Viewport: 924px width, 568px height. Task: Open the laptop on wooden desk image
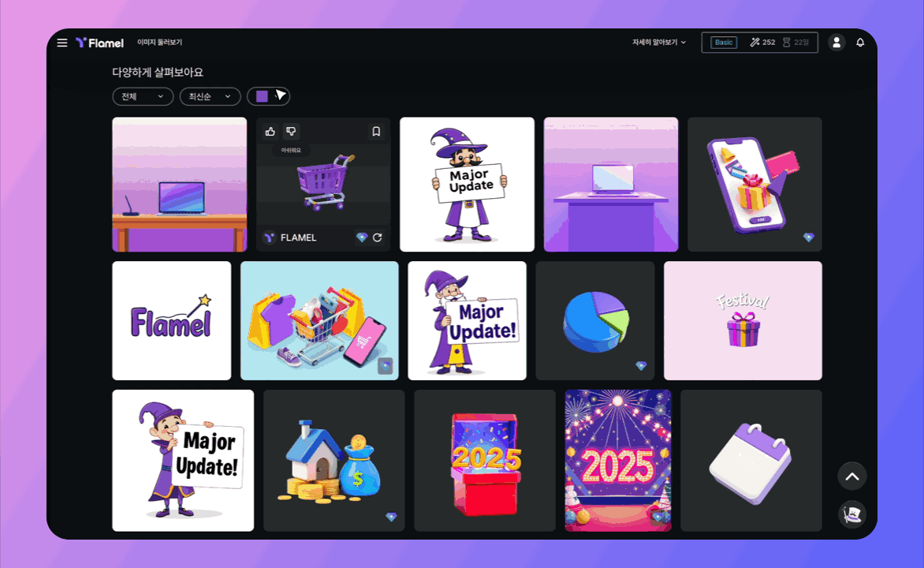180,185
